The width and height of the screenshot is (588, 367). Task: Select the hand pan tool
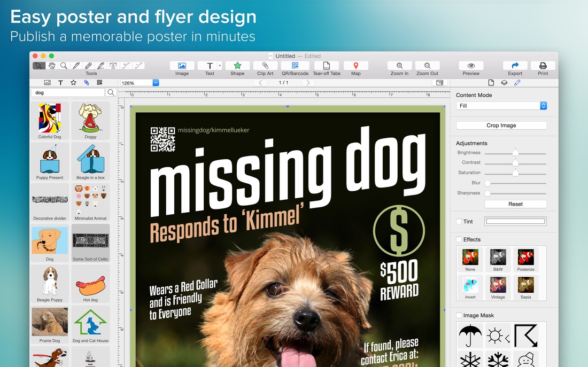coord(51,66)
